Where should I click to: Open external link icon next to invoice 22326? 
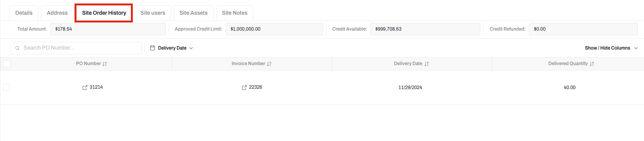pos(244,88)
